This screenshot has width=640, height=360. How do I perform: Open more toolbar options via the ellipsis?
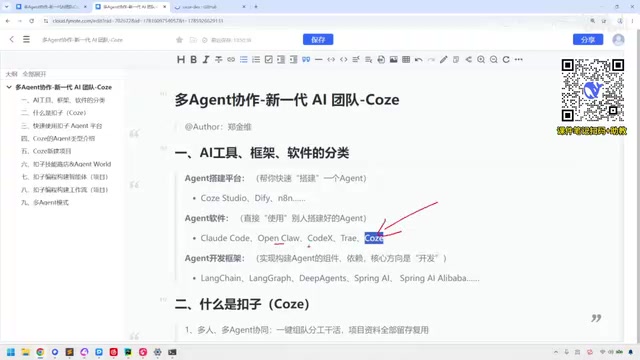[x=519, y=60]
